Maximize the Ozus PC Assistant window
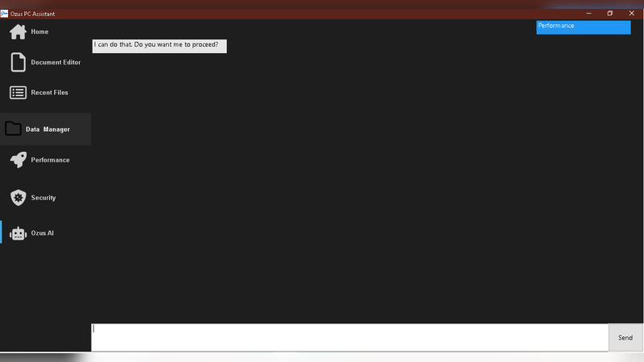This screenshot has height=362, width=644. tap(610, 14)
